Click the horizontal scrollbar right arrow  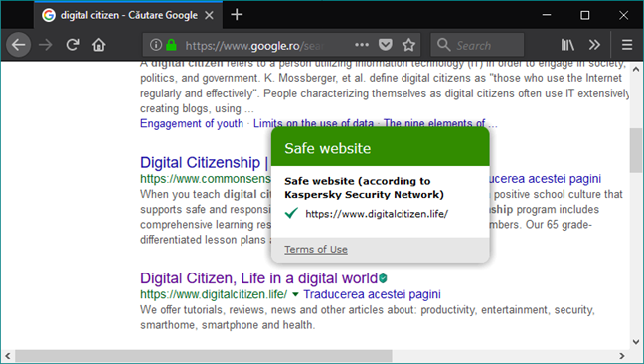(622, 356)
